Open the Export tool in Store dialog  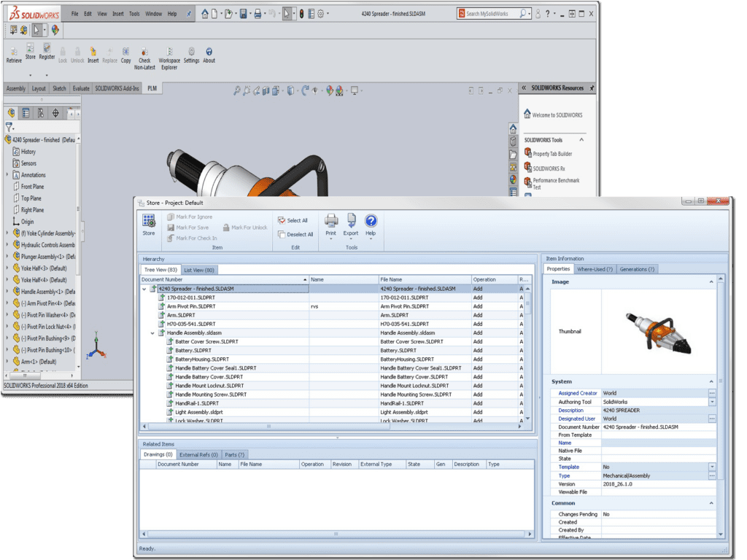pos(350,222)
